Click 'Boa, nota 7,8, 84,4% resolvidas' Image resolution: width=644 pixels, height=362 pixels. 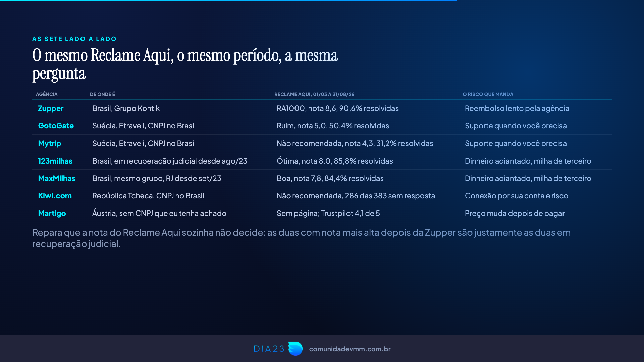[x=330, y=178]
